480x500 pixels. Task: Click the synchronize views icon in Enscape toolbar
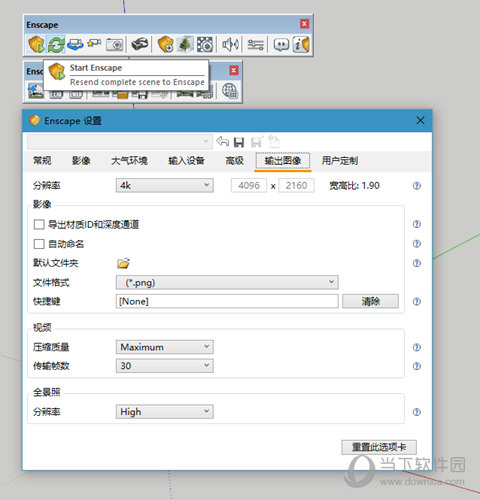75,44
